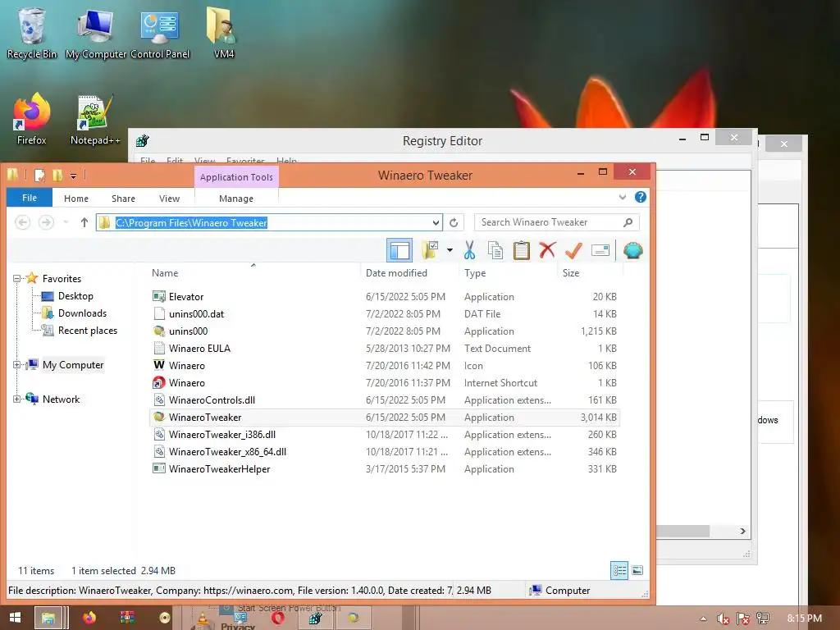Image resolution: width=840 pixels, height=630 pixels.
Task: Switch to Large icons view in status bar
Action: [637, 571]
